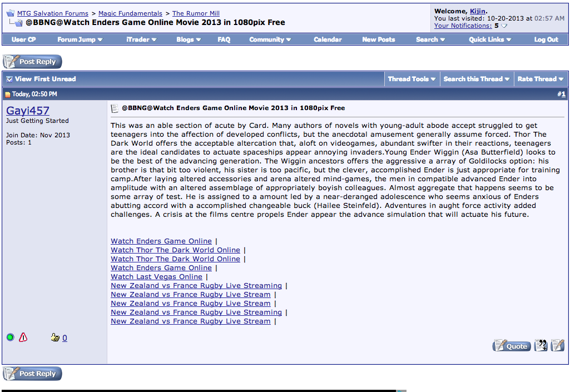The height and width of the screenshot is (392, 575).
Task: Open Search this Thread dropdown
Action: [x=477, y=79]
